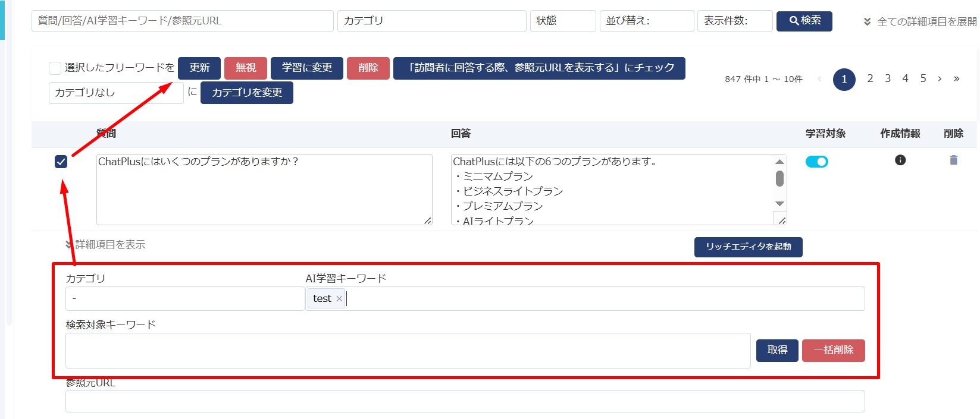The height and width of the screenshot is (419, 980).
Task: Go to next page arrow
Action: point(940,78)
